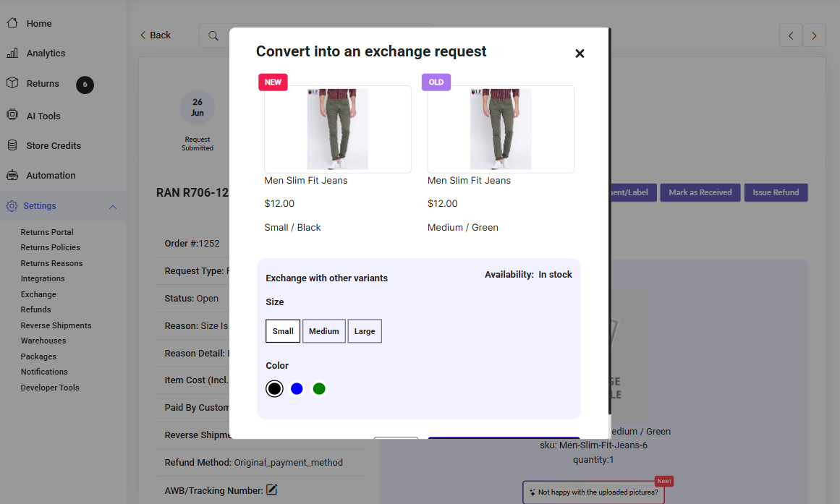Click the AWB/Tracking Number edit icon
The image size is (840, 504).
click(x=272, y=490)
